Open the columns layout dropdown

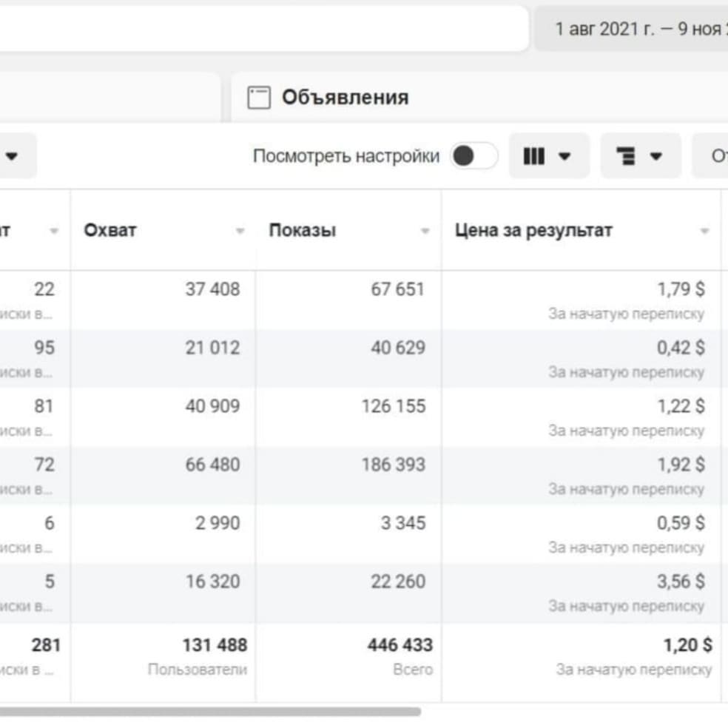click(x=548, y=156)
